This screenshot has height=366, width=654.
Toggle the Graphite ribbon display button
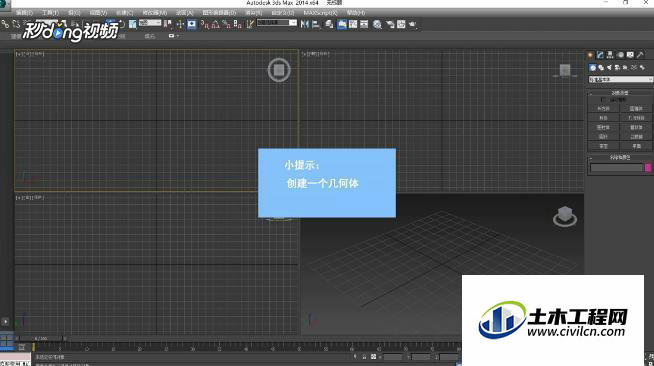[x=342, y=24]
